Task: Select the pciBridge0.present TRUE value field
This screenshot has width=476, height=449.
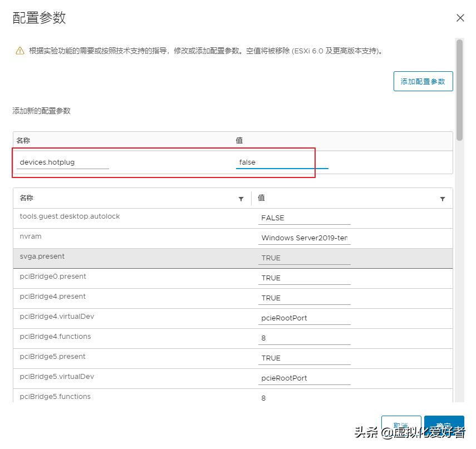Action: [303, 278]
